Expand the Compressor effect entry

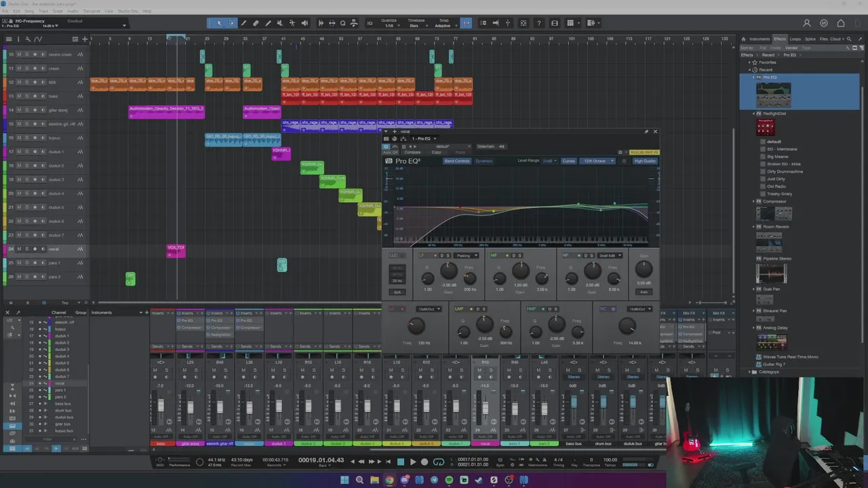click(755, 201)
